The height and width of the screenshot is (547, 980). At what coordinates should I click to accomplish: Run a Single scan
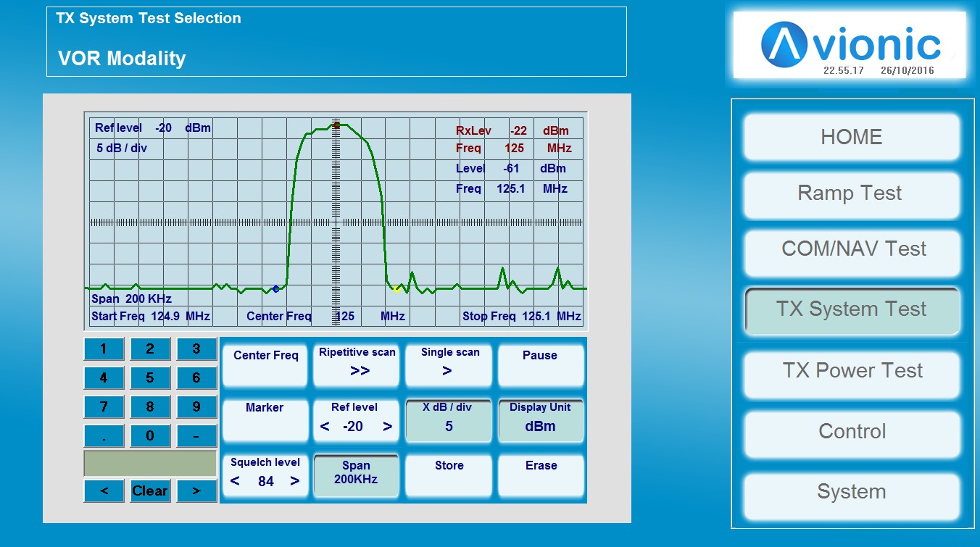(449, 364)
